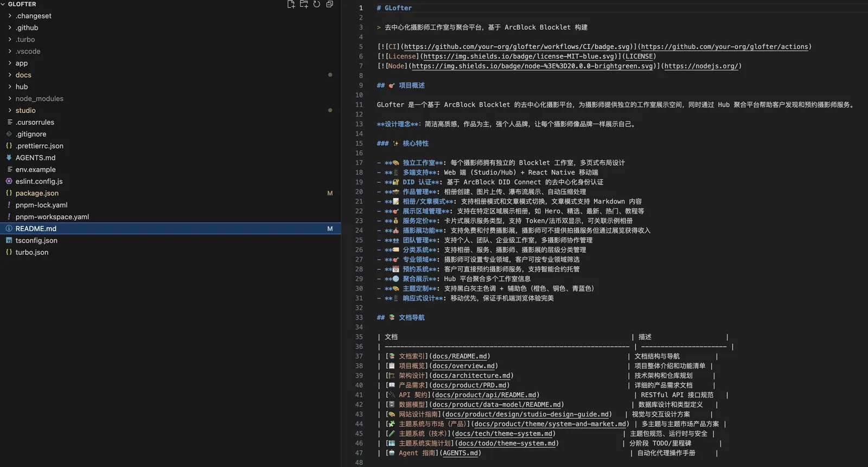
Task: Click the '独立工作室' feature text
Action: pos(419,163)
